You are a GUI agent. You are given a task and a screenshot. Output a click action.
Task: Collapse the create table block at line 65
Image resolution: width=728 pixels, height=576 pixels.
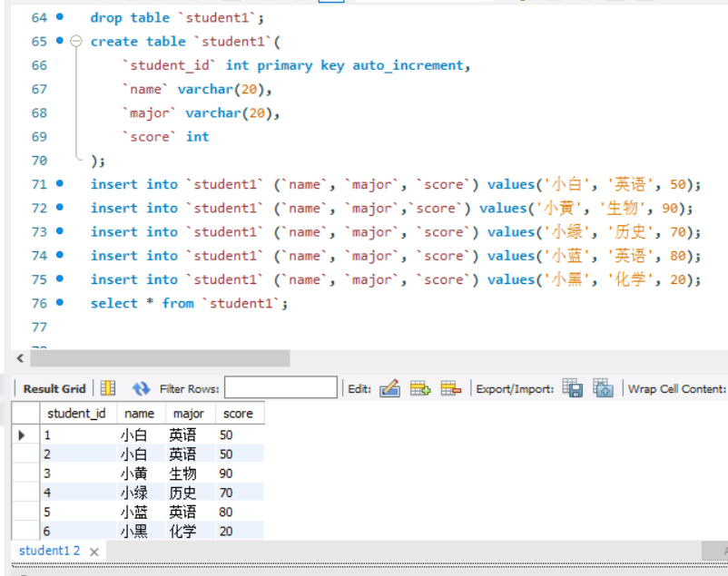76,42
